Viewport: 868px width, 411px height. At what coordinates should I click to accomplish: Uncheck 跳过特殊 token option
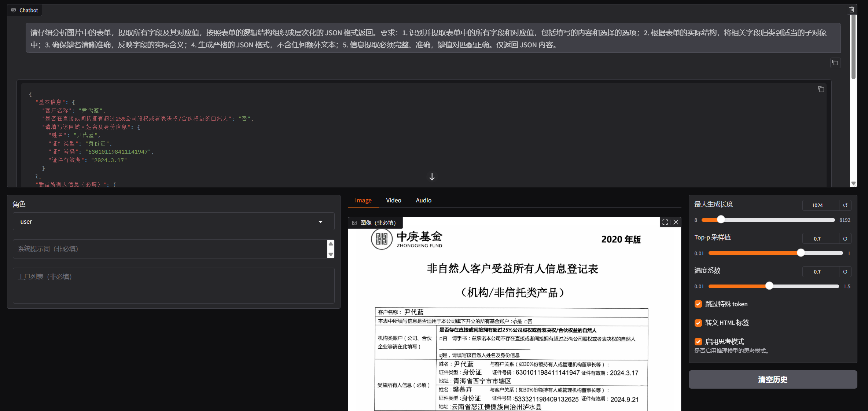(698, 304)
